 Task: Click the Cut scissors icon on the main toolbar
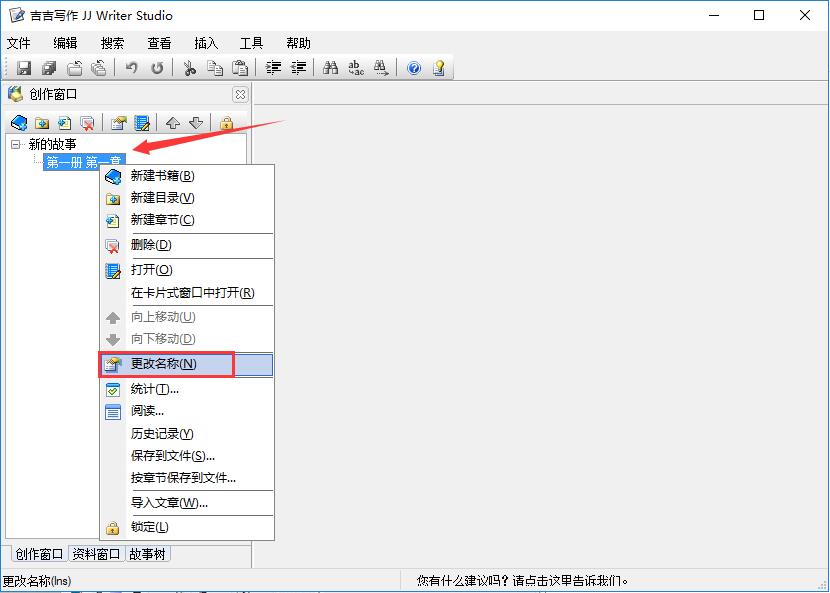[192, 67]
